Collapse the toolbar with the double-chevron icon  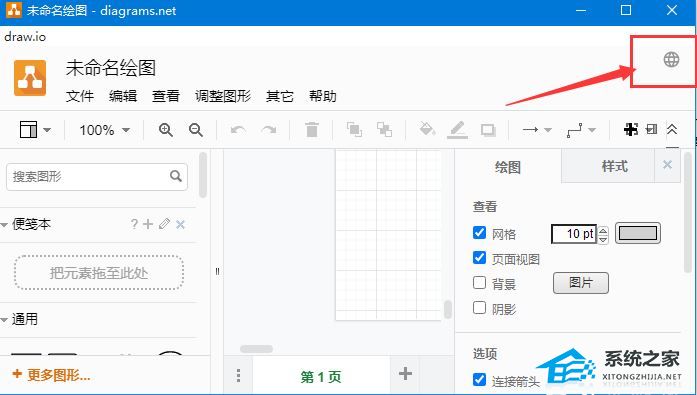pyautogui.click(x=672, y=130)
